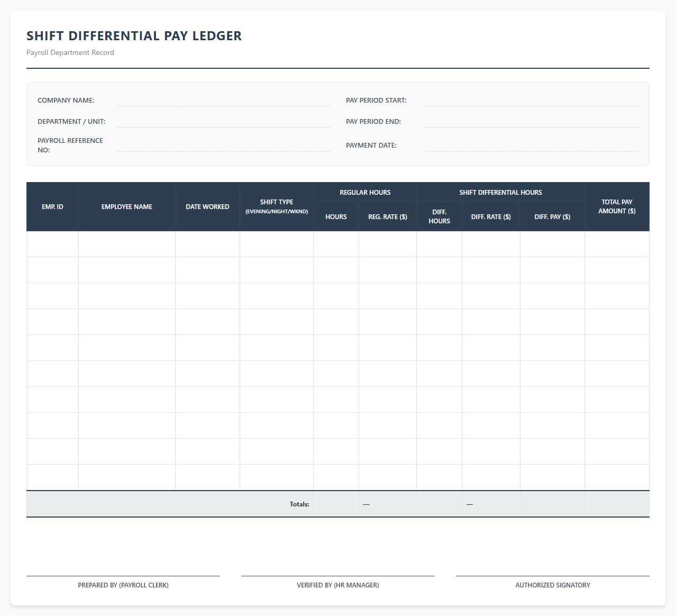Viewport: 676px width, 616px height.
Task: Select the "TOTAL PAY AMOUNT ($)" column header
Action: (617, 207)
